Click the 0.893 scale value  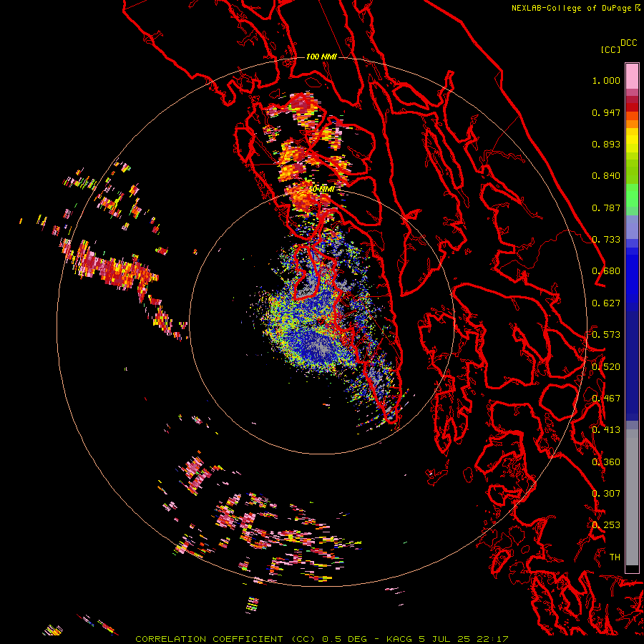pos(606,144)
